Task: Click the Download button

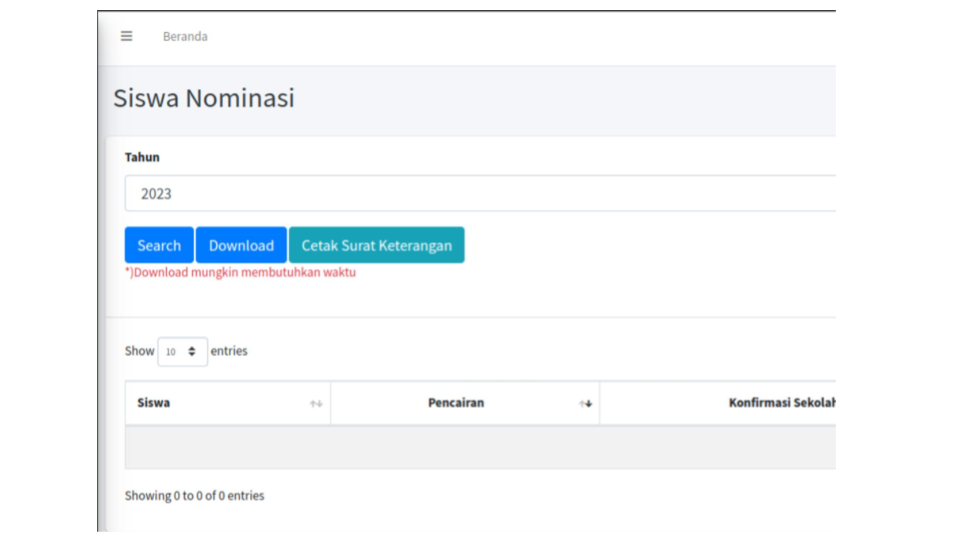Action: [241, 246]
